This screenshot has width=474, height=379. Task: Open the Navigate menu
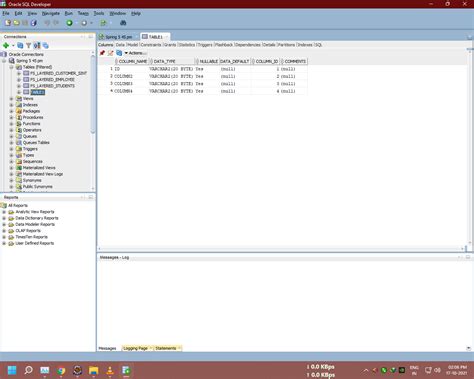[51, 13]
